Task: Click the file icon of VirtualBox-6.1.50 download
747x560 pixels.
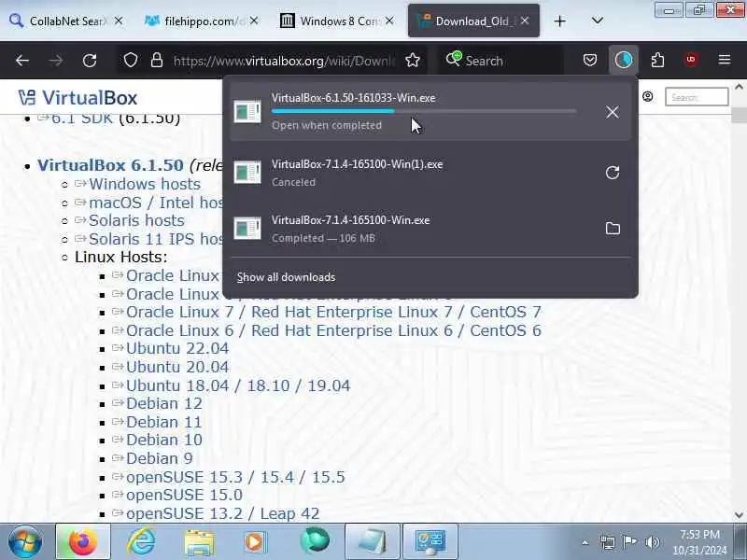Action: click(x=247, y=112)
